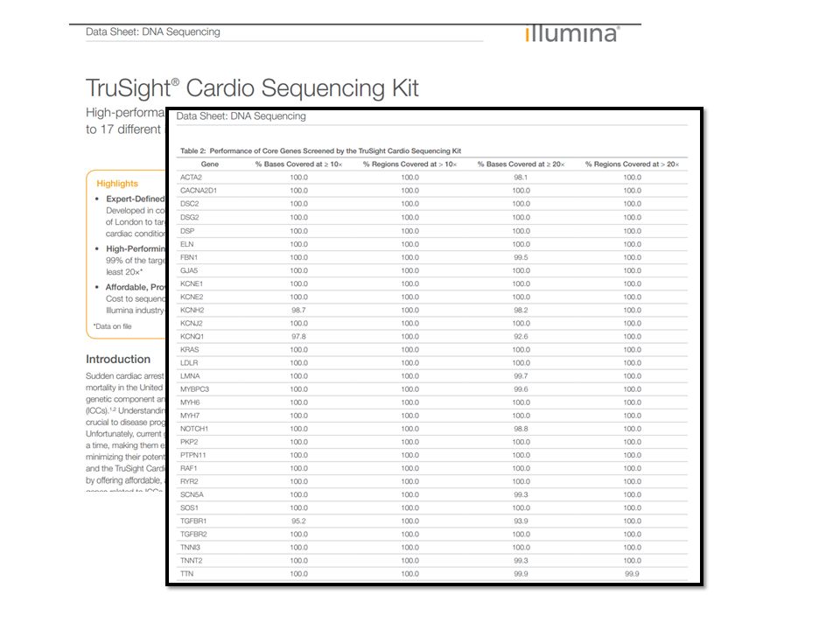Image resolution: width=840 pixels, height=630 pixels.
Task: Click the DSG2 gene name
Action: (x=190, y=217)
